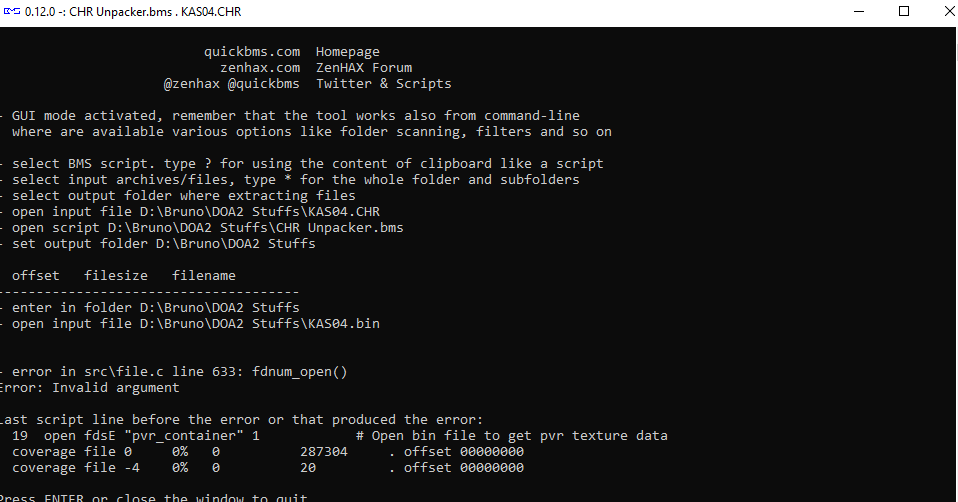Minimize the QuickBMS console window
Screen dimensions: 958x502
tap(858, 12)
